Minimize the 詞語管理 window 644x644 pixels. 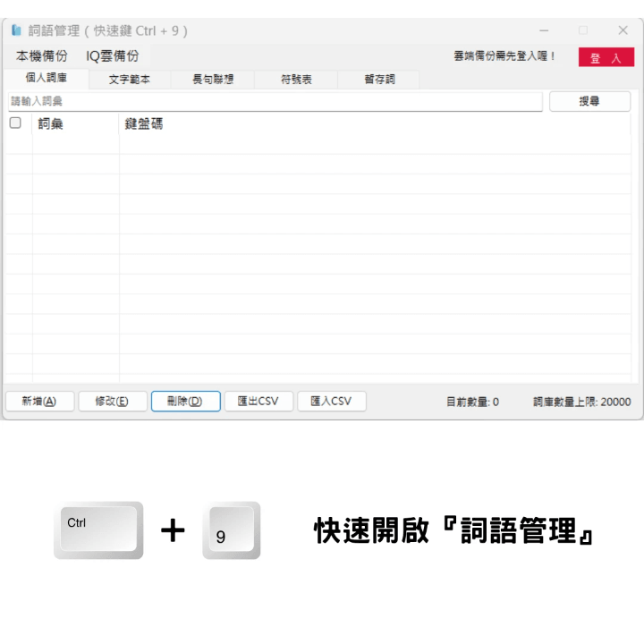tap(544, 30)
